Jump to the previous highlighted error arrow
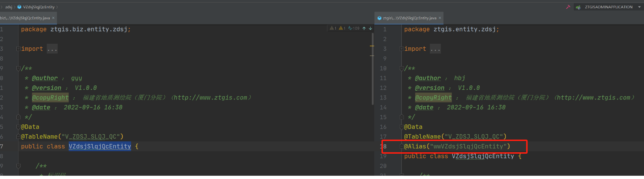 (x=364, y=28)
